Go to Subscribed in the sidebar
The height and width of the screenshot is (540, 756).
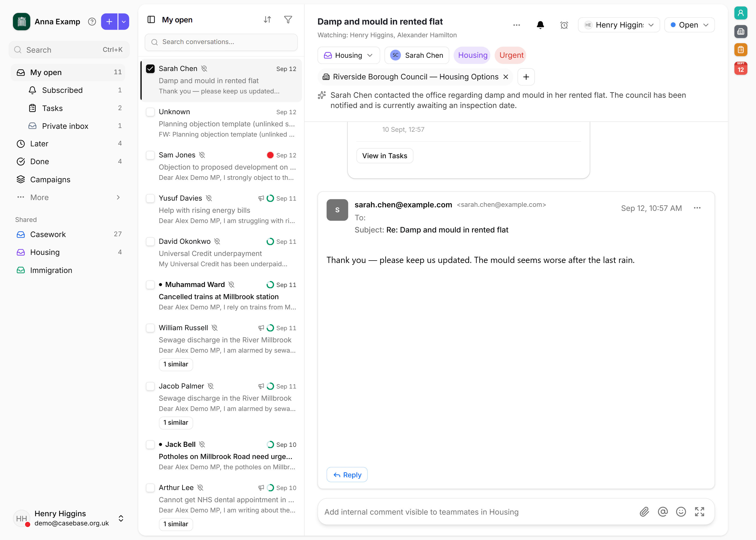coord(75,90)
